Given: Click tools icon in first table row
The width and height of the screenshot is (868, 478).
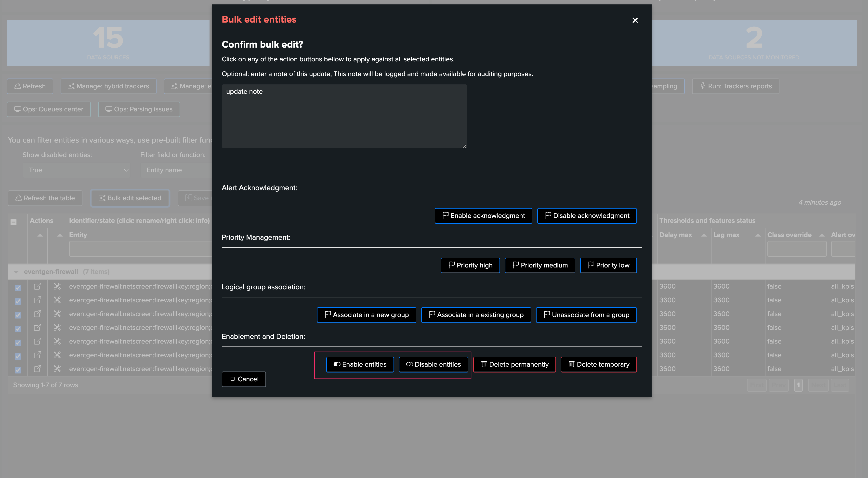Looking at the screenshot, I should 57,286.
